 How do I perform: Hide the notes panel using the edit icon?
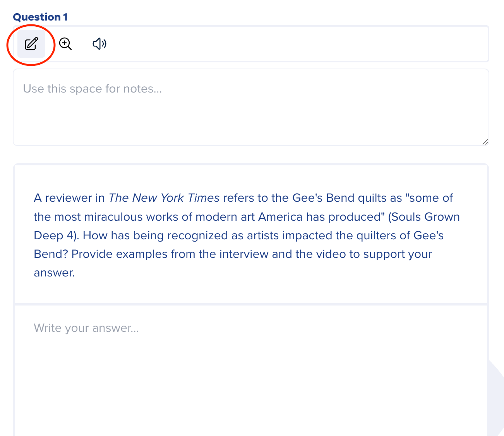(x=31, y=44)
